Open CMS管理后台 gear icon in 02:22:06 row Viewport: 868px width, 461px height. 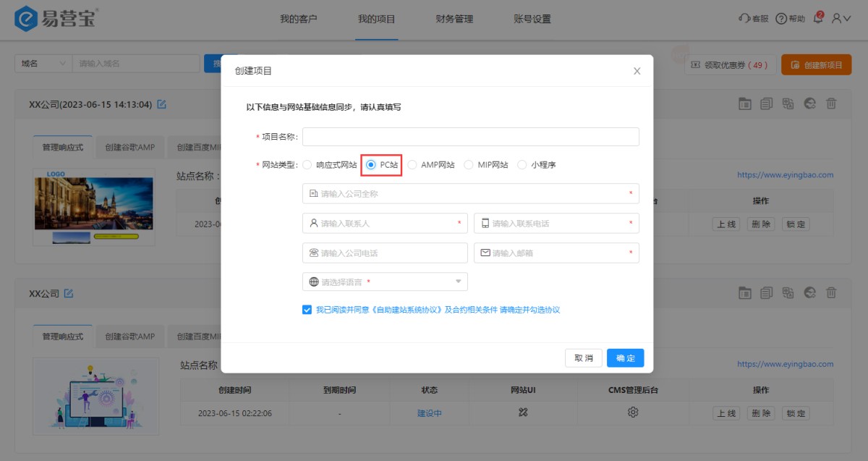pos(633,413)
